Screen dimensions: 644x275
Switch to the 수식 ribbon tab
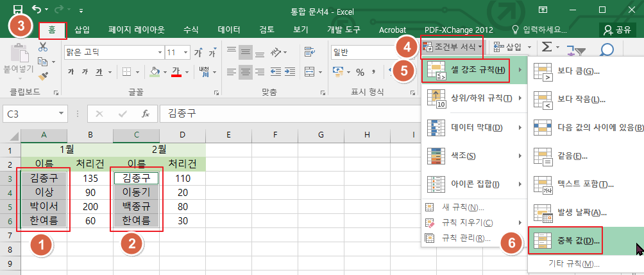(x=191, y=30)
